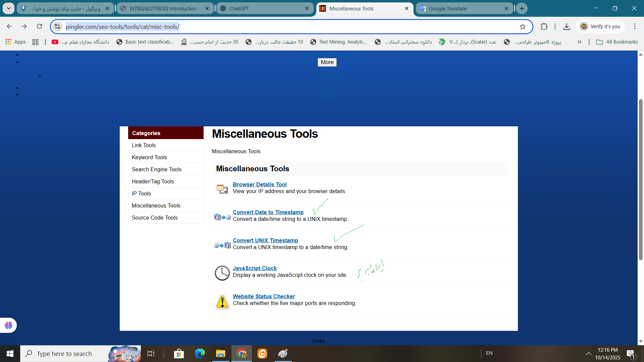
Task: Click the Convert Date to Timestamp icon
Action: (222, 217)
